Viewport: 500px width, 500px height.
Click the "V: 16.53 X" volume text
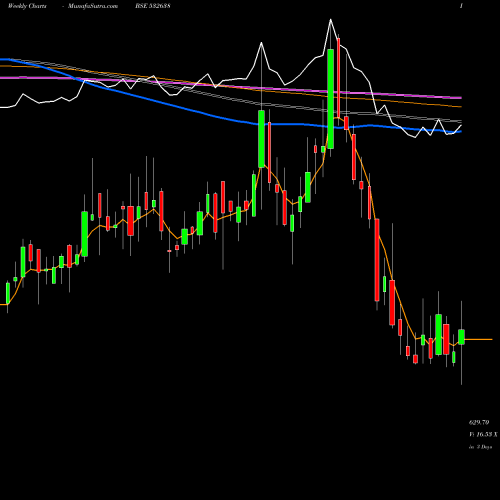click(x=483, y=434)
